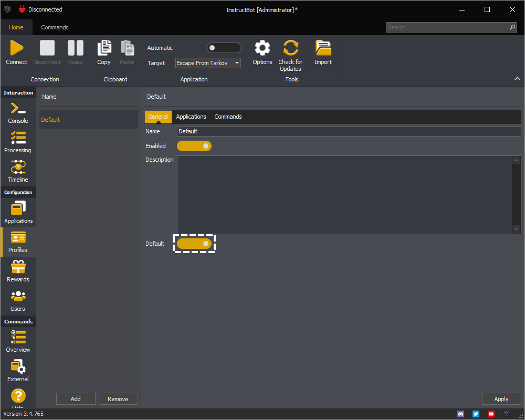The image size is (525, 420).
Task: Click the Apply button
Action: click(x=501, y=399)
